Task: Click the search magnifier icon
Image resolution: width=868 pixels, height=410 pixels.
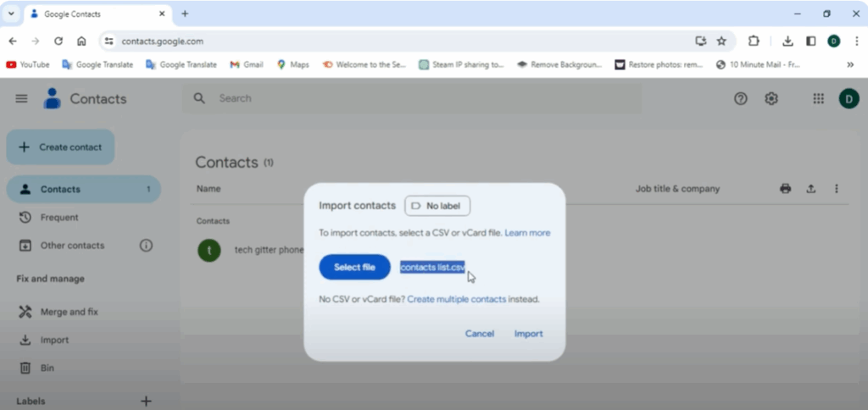Action: point(199,98)
